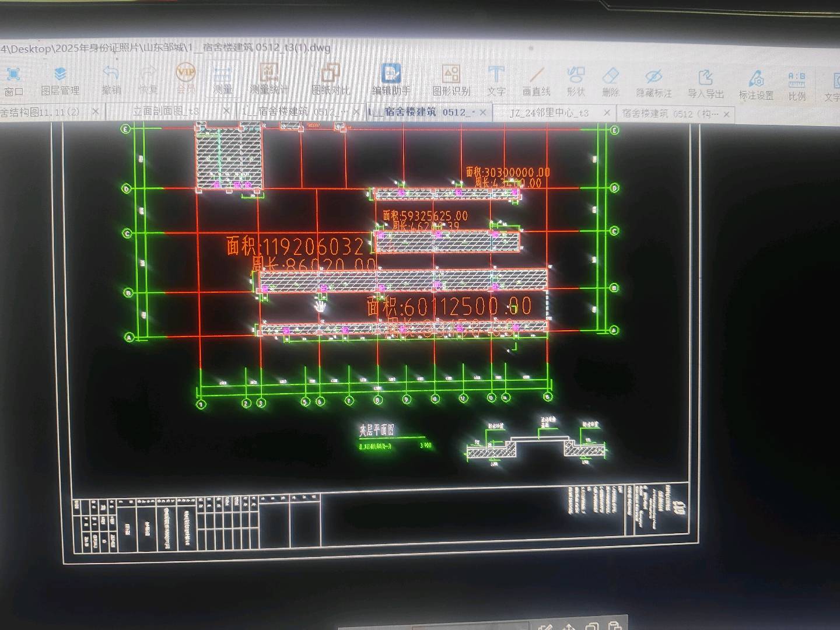Image resolution: width=840 pixels, height=630 pixels.
Task: Open the 图层管理 layer manager
Action: (x=60, y=80)
